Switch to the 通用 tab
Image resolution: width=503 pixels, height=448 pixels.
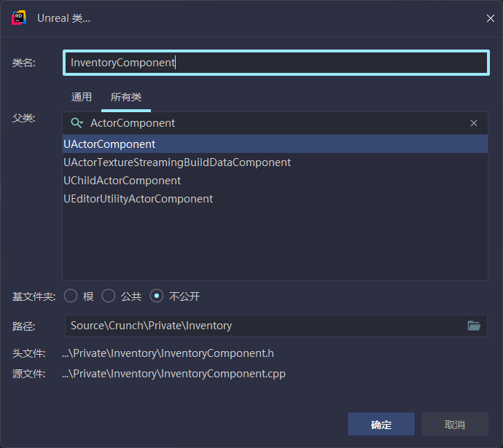82,97
